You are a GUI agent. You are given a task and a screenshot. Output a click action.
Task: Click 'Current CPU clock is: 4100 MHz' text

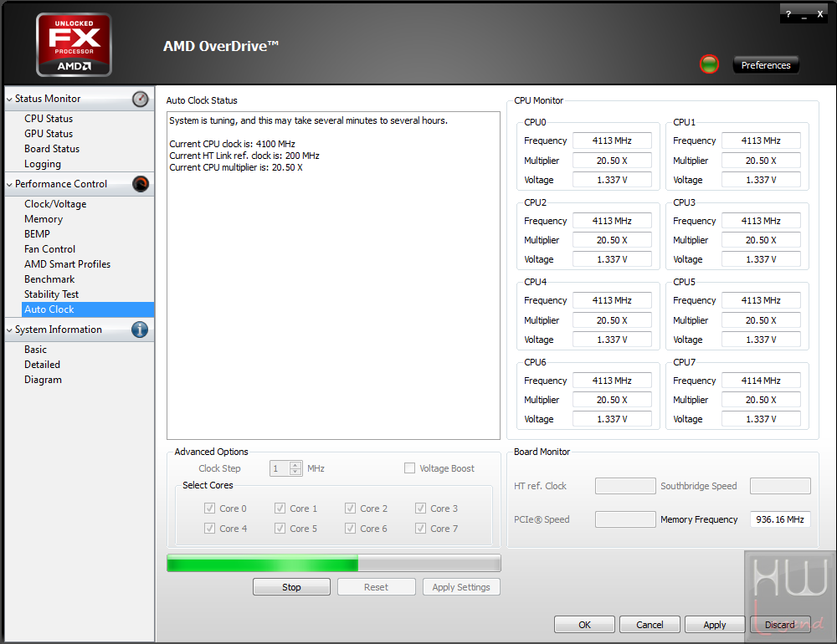[x=232, y=144]
